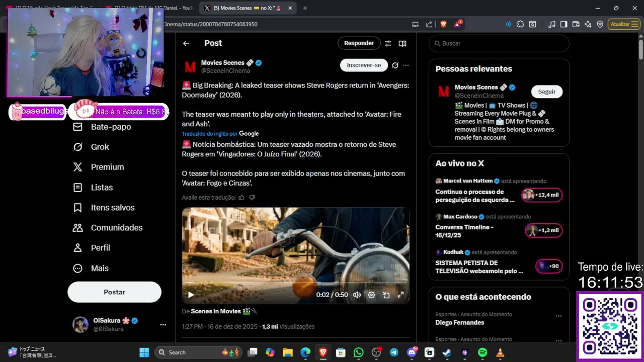Open Windows Start menu
The image size is (644, 362).
144,352
